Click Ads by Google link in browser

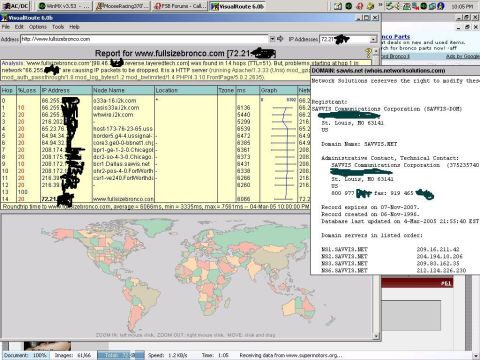[463, 56]
